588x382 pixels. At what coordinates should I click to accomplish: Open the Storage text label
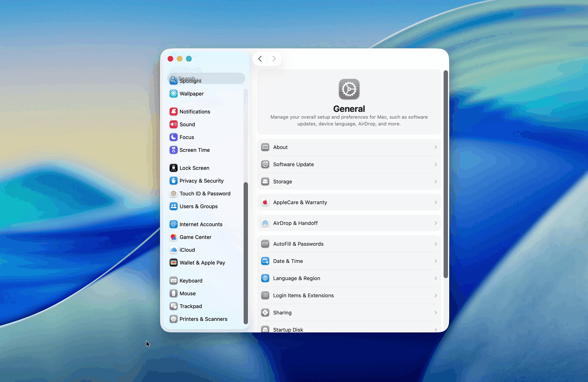tap(282, 182)
